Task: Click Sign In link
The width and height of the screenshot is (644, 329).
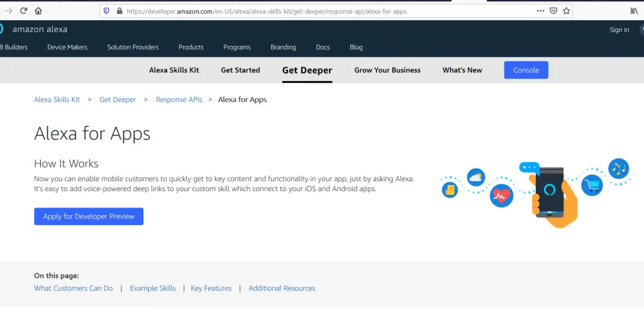Action: click(x=619, y=30)
